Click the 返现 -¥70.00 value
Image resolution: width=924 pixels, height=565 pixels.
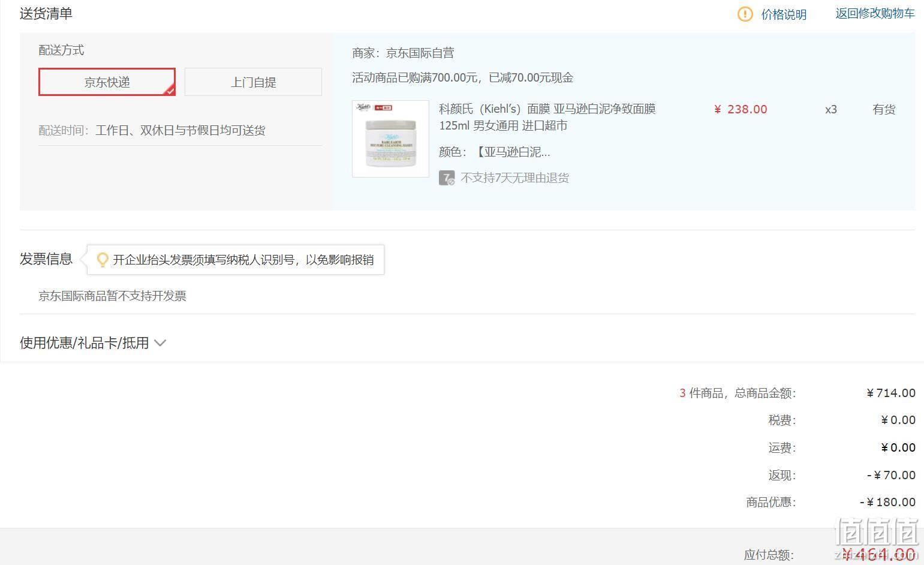891,475
